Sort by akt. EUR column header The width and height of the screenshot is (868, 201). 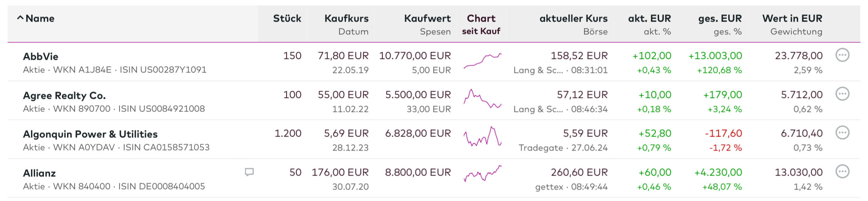pos(649,18)
